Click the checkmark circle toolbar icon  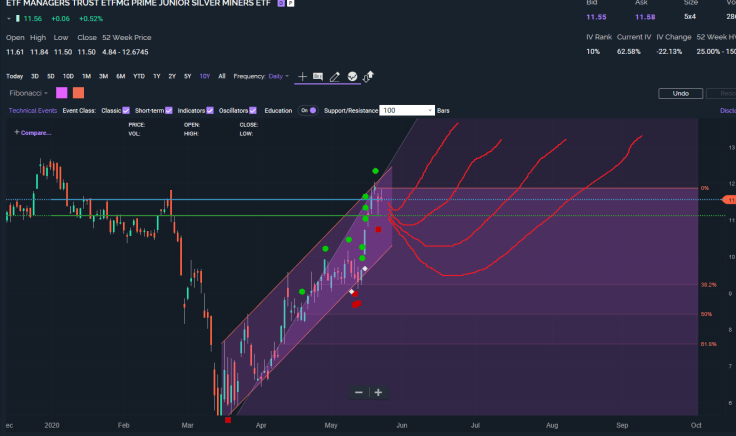352,76
